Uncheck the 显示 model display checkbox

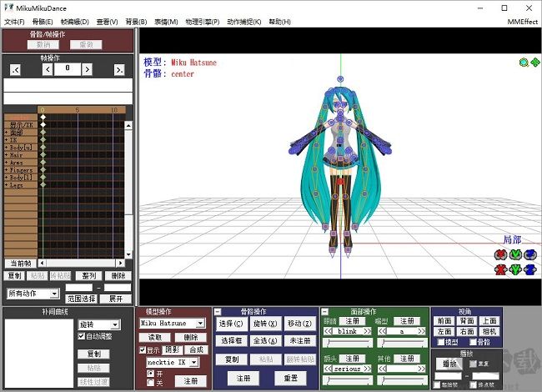[x=143, y=349]
